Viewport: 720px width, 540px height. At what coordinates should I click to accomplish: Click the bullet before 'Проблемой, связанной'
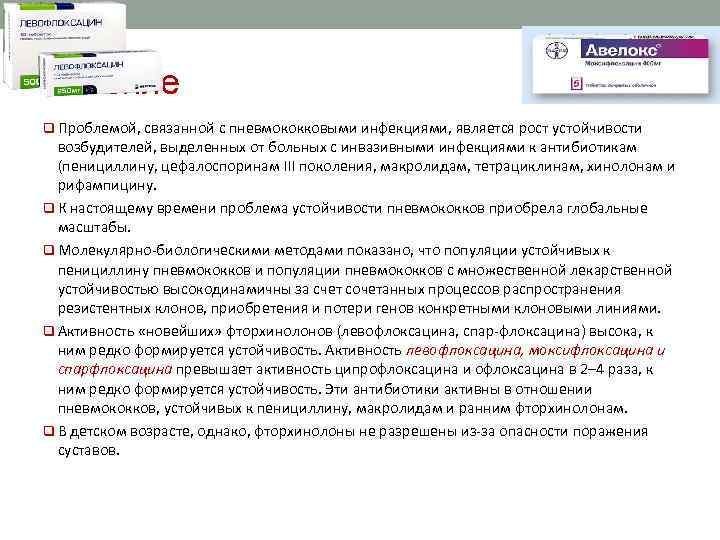tap(49, 128)
